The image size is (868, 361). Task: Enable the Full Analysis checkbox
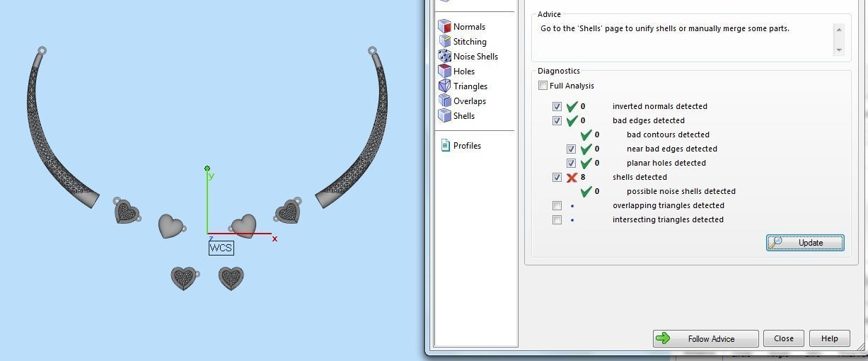(x=543, y=86)
